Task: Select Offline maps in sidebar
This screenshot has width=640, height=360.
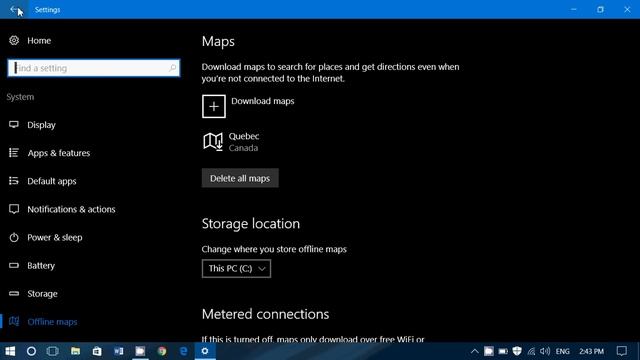Action: point(52,322)
